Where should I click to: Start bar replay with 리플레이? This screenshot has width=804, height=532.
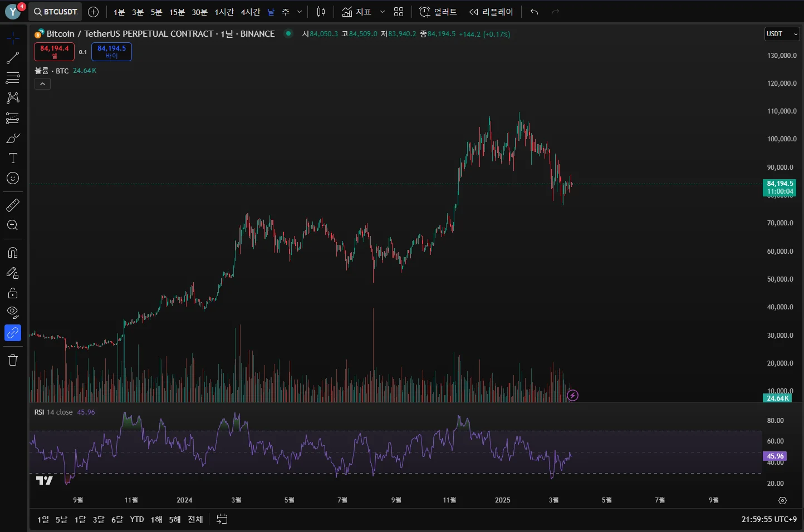491,12
